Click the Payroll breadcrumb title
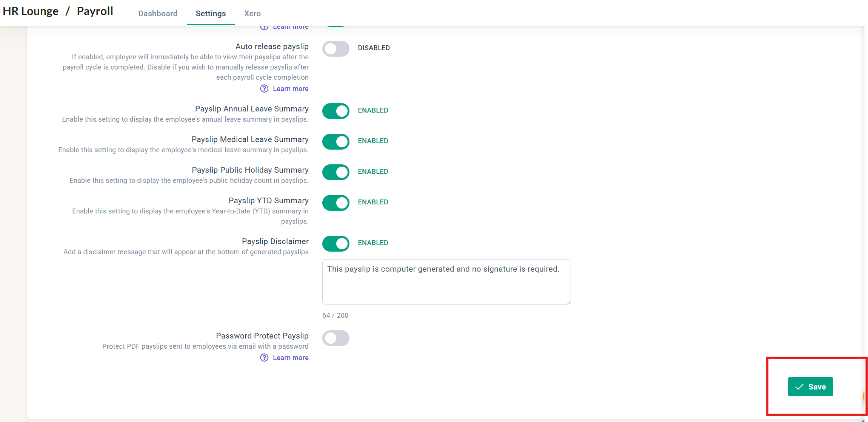The height and width of the screenshot is (422, 868). pyautogui.click(x=95, y=11)
